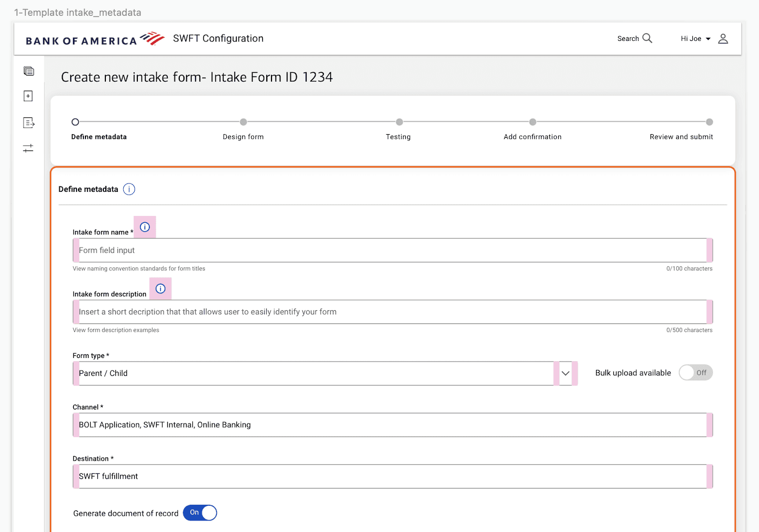
Task: Click the user profile avatar icon
Action: point(723,39)
